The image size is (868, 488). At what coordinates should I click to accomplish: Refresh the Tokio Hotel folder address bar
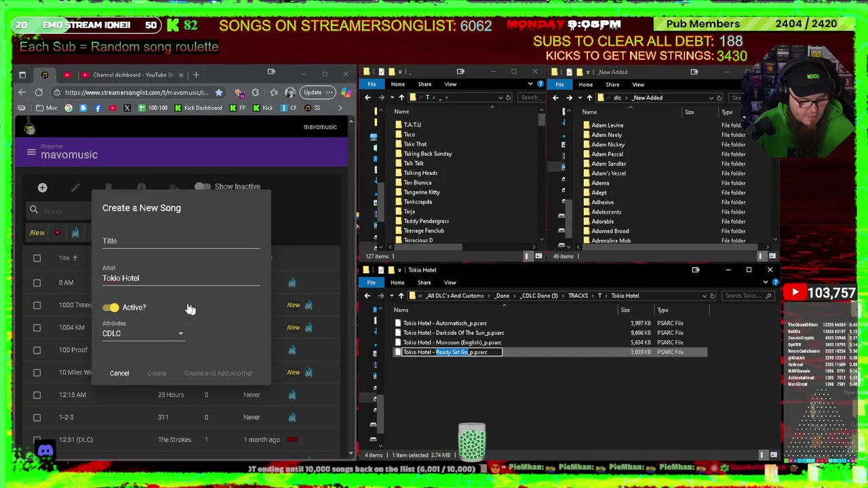click(712, 296)
